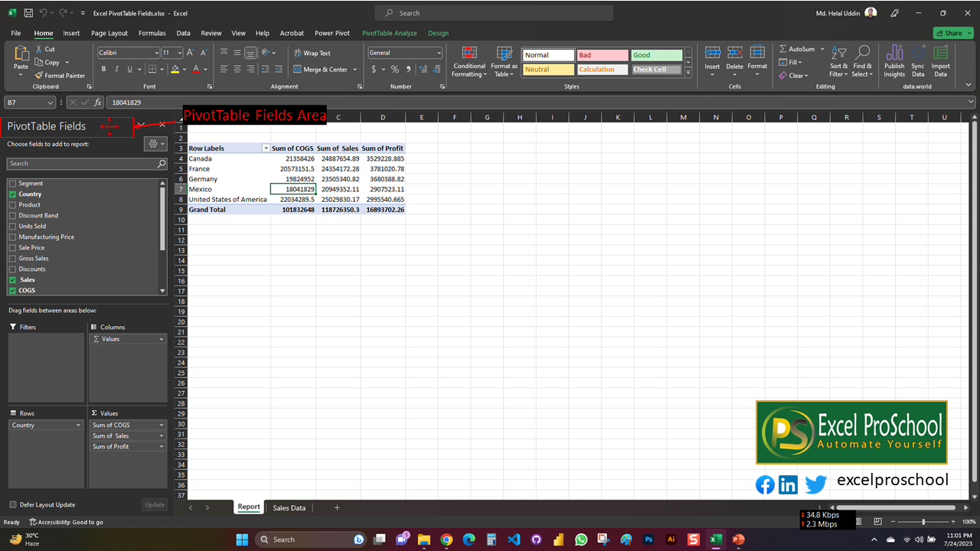
Task: Switch to Formulas ribbon tab
Action: click(152, 34)
